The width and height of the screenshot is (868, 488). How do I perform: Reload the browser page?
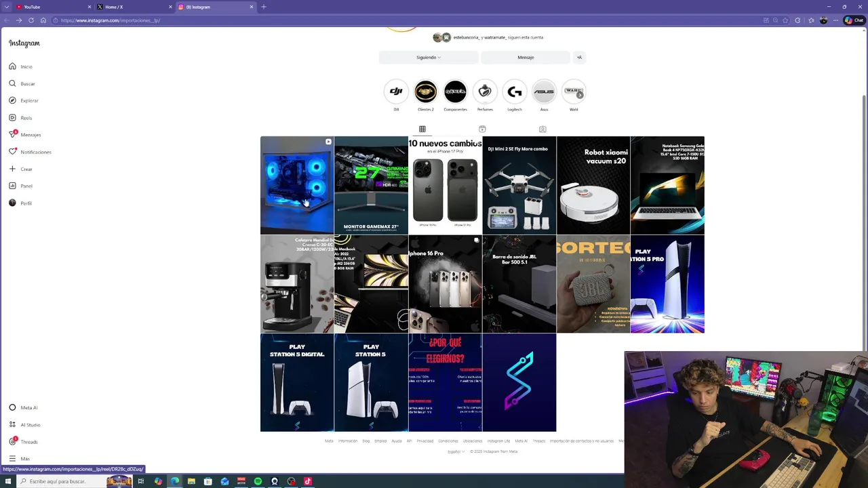point(31,20)
